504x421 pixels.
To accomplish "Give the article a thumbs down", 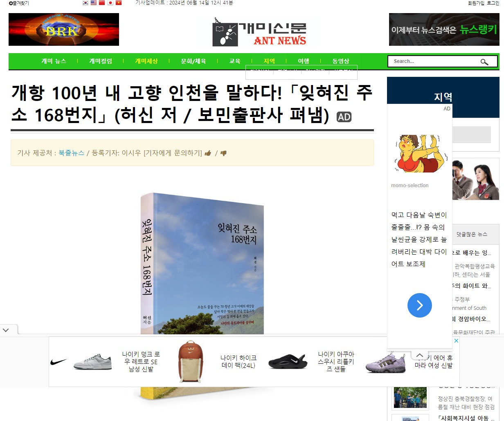I will [x=223, y=153].
